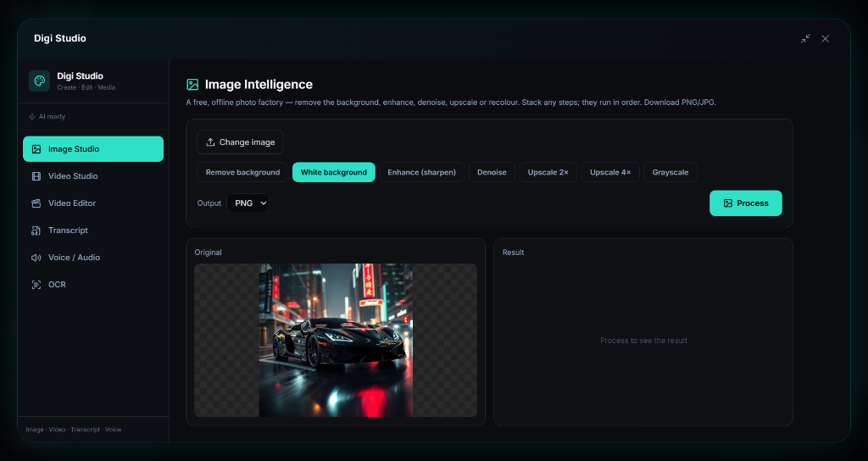Toggle the Remove background step

[242, 172]
